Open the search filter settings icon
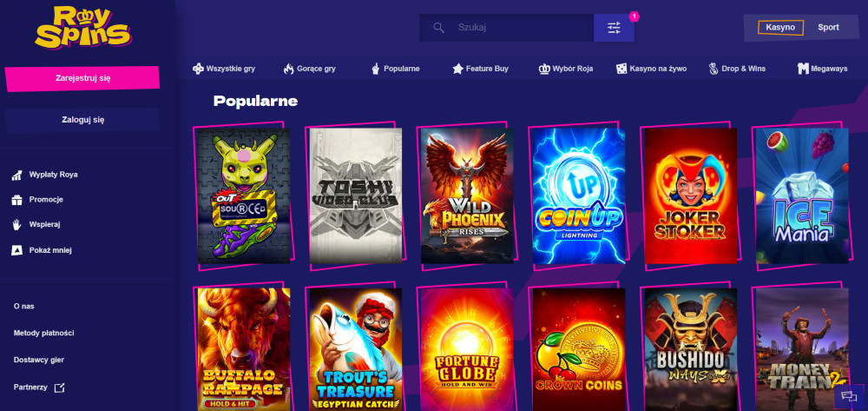868x411 pixels. [x=614, y=28]
